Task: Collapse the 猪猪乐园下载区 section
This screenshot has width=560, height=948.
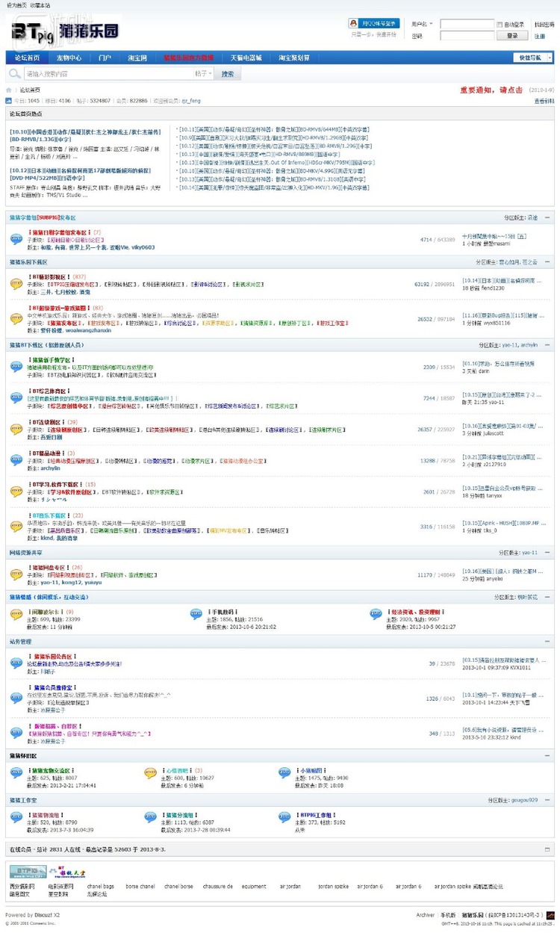Action: coord(547,262)
